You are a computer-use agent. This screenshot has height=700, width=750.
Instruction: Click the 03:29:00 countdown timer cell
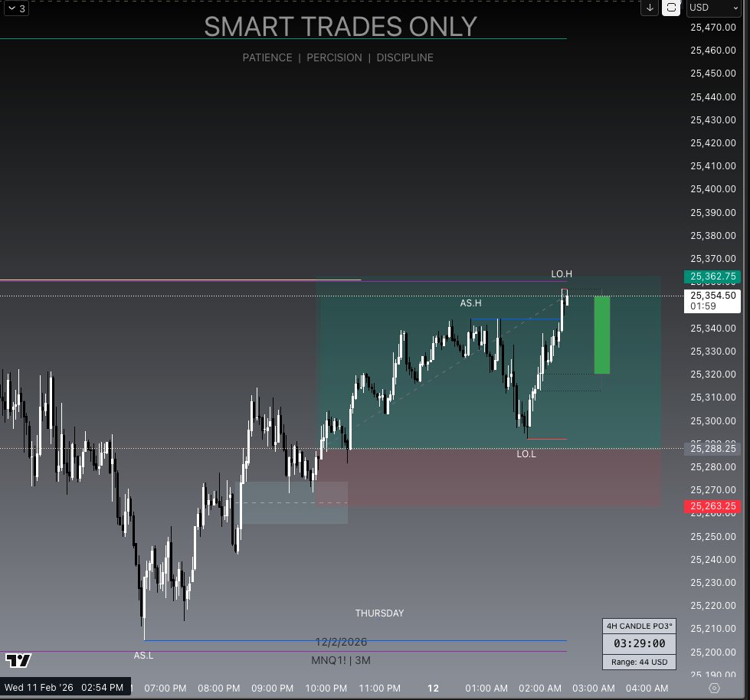tap(639, 643)
